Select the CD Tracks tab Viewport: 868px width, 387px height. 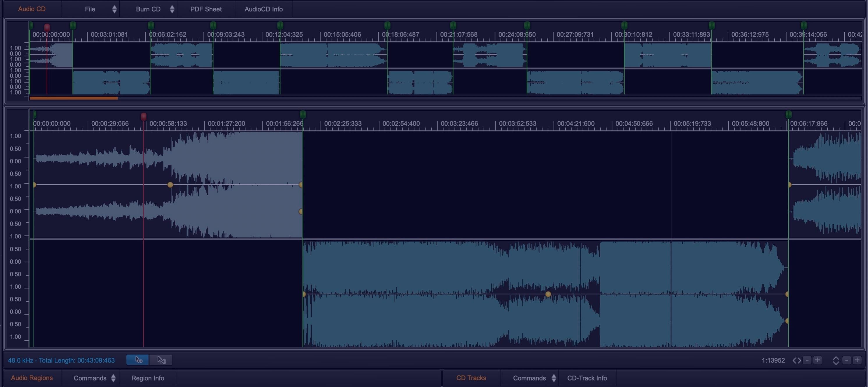pyautogui.click(x=471, y=378)
